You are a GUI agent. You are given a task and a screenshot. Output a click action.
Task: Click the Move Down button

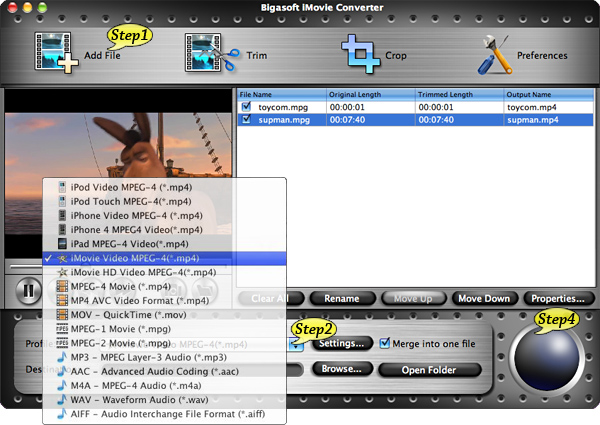coord(484,298)
